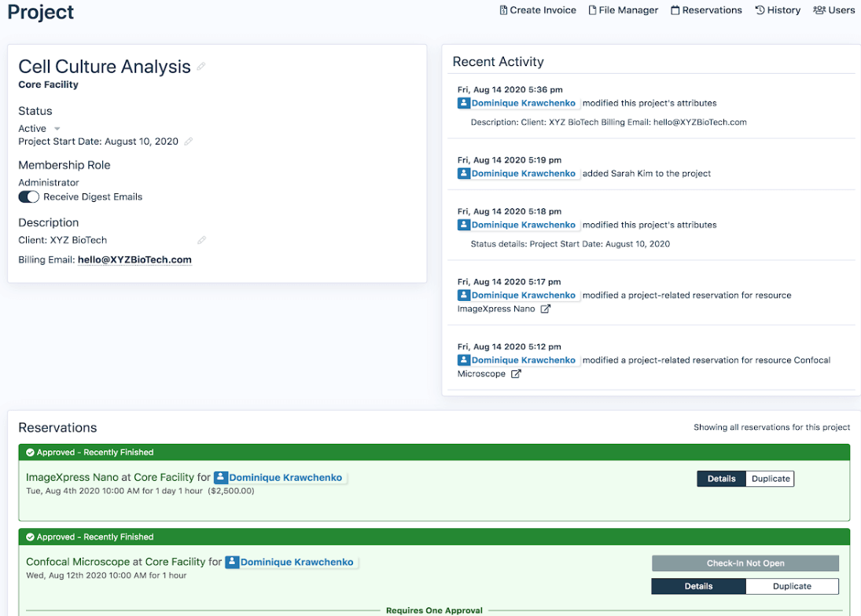Open Create Invoice from top menu

click(x=538, y=10)
